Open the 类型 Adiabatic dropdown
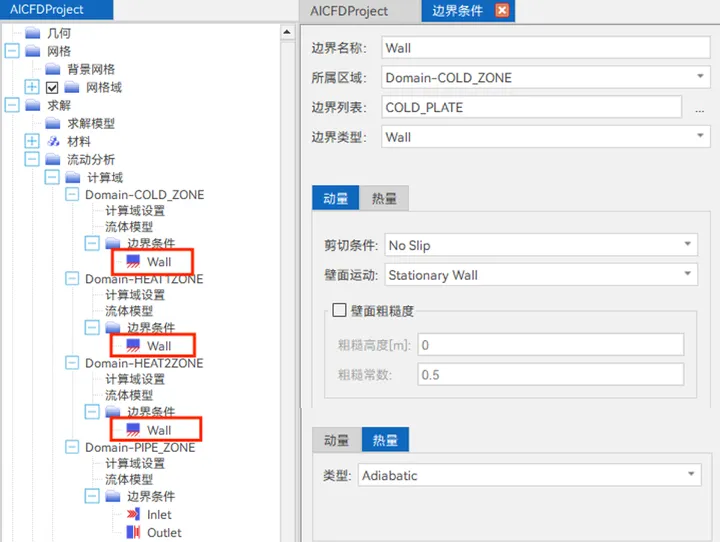 (x=529, y=475)
